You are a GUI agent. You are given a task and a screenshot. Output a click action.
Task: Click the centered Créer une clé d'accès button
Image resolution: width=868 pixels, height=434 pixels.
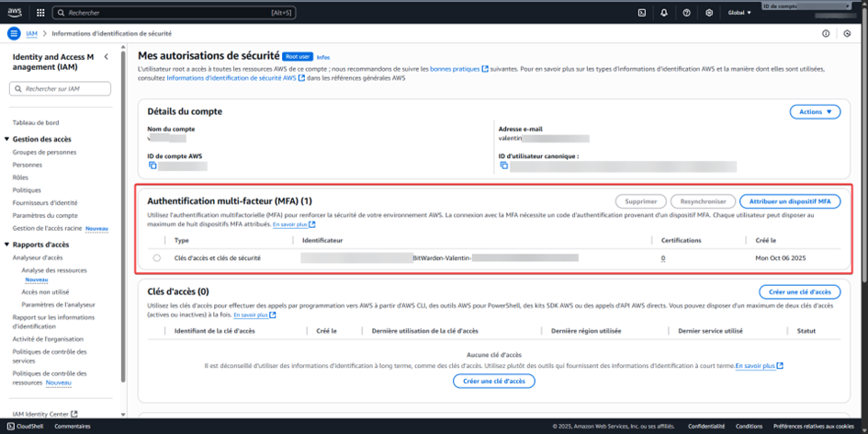pyautogui.click(x=494, y=382)
